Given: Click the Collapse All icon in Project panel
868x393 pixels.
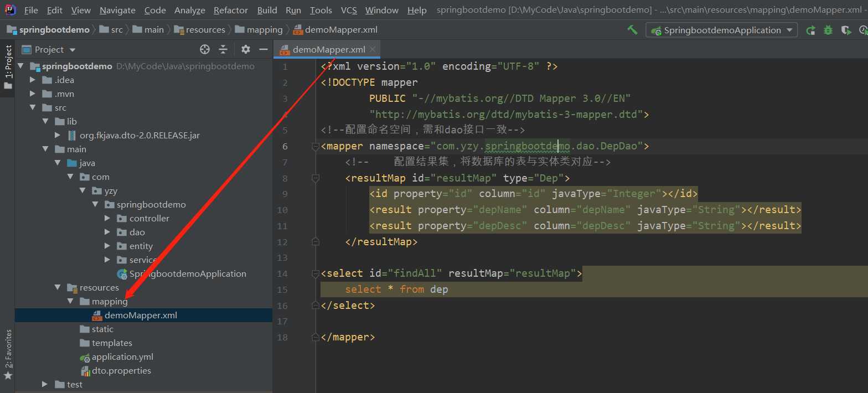Looking at the screenshot, I should click(x=223, y=49).
